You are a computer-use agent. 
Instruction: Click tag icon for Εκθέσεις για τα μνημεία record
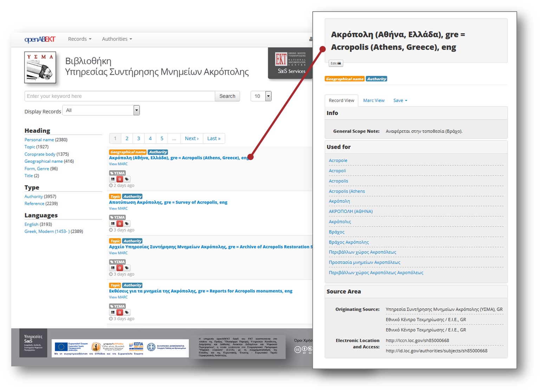point(127,312)
